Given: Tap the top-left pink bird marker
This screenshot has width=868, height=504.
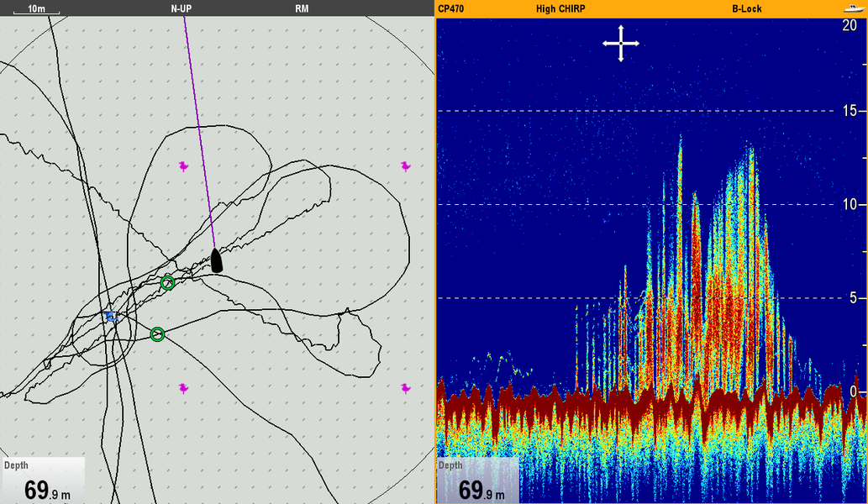Looking at the screenshot, I should pos(183,166).
